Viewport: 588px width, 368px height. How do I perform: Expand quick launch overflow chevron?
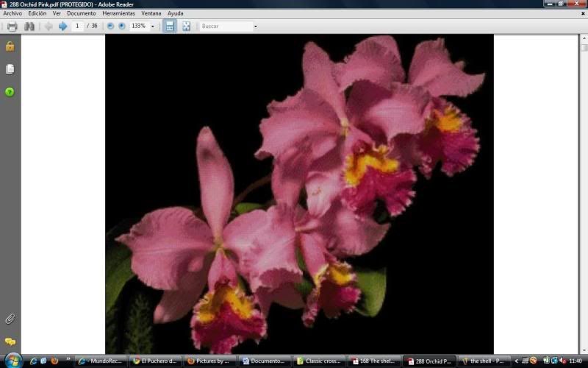point(68,359)
